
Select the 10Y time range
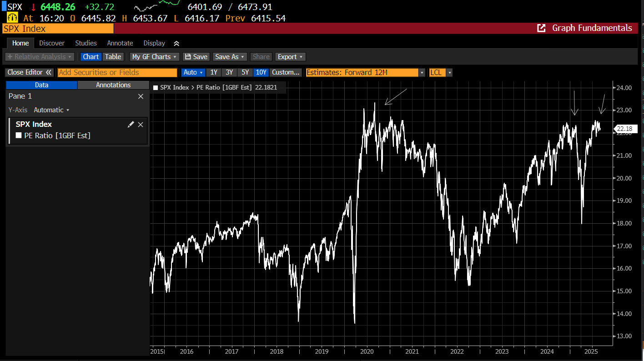click(261, 72)
